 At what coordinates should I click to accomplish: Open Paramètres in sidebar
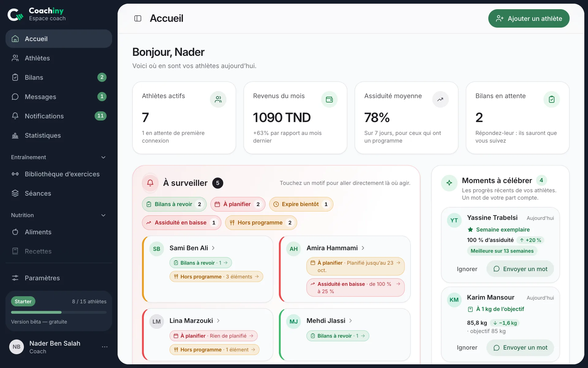(x=59, y=278)
